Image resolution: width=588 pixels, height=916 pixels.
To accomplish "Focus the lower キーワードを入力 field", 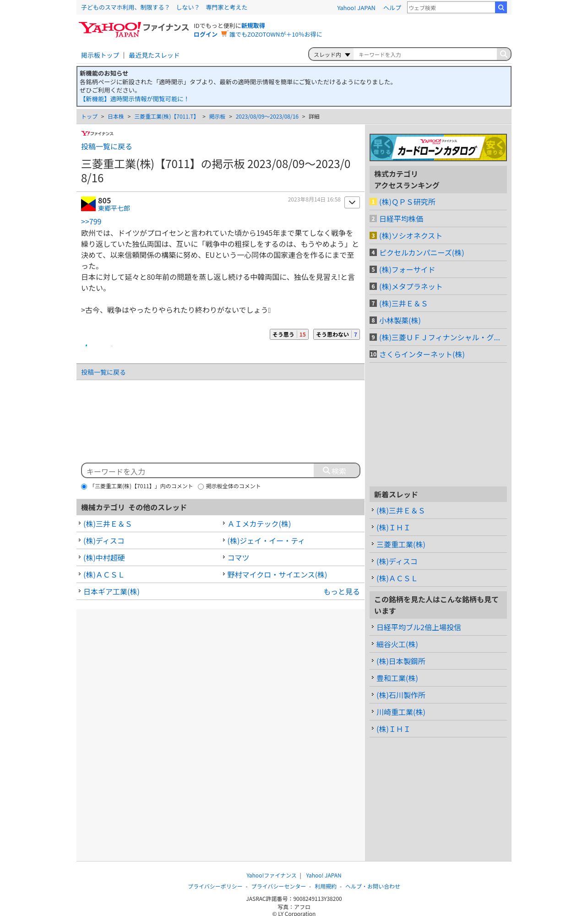I will (x=198, y=471).
